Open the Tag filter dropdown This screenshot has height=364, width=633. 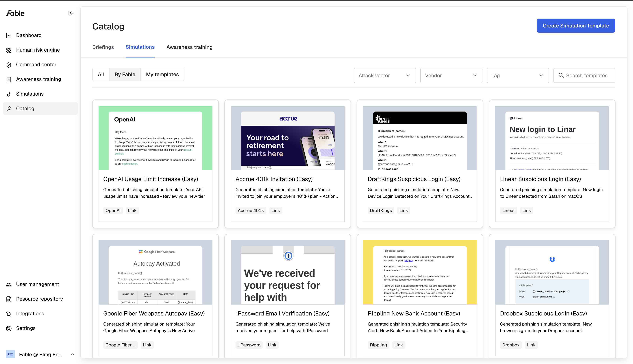(518, 75)
